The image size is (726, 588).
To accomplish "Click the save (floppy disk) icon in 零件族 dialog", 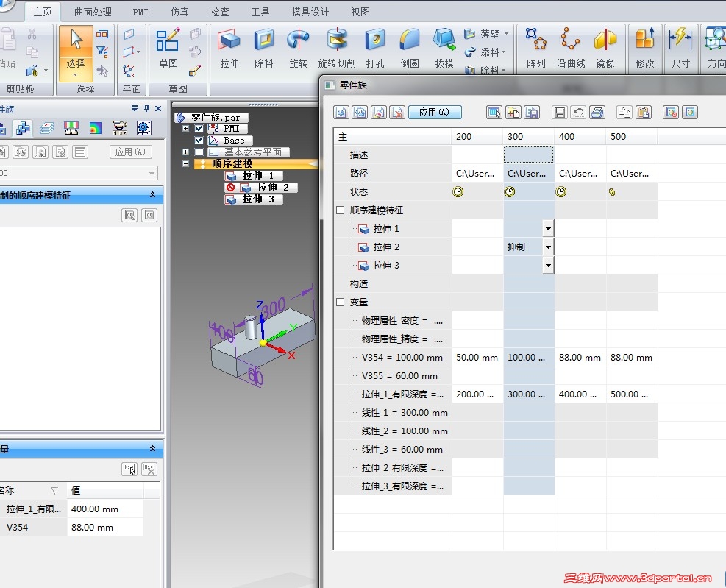I will coord(559,112).
